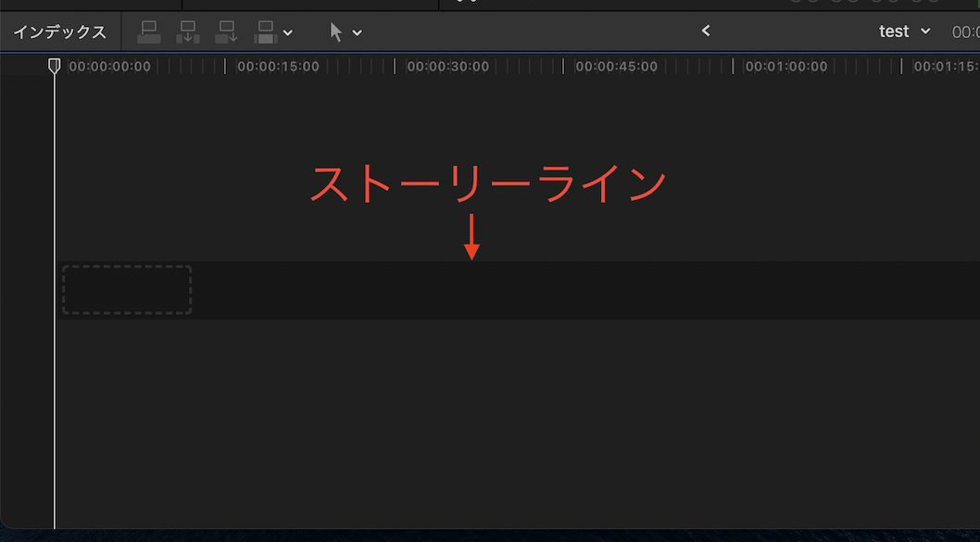Click ruler timecode 00:00:15:00
Image resolution: width=980 pixels, height=542 pixels.
[278, 67]
